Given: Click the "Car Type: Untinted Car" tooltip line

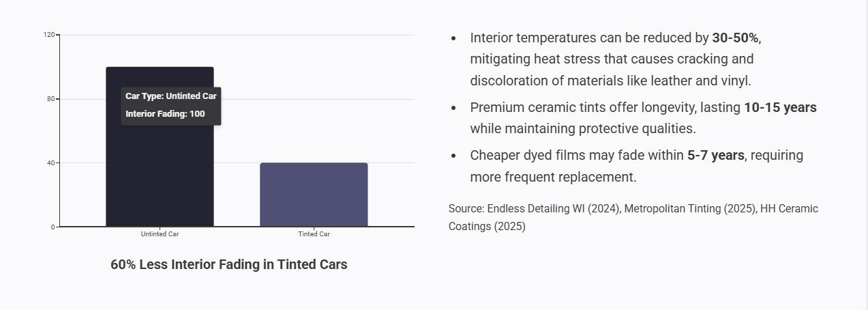Looking at the screenshot, I should [x=170, y=96].
